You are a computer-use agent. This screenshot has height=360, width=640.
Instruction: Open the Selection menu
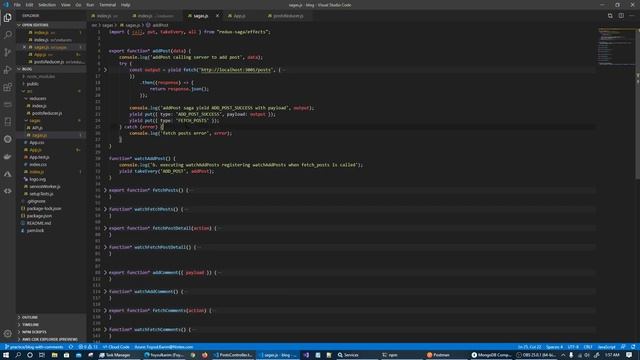[47, 5]
